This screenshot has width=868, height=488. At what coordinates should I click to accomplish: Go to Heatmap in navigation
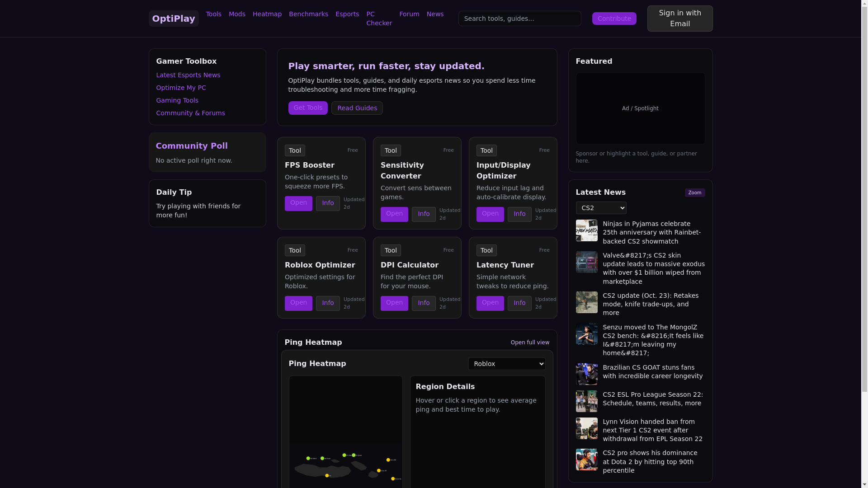tap(267, 14)
